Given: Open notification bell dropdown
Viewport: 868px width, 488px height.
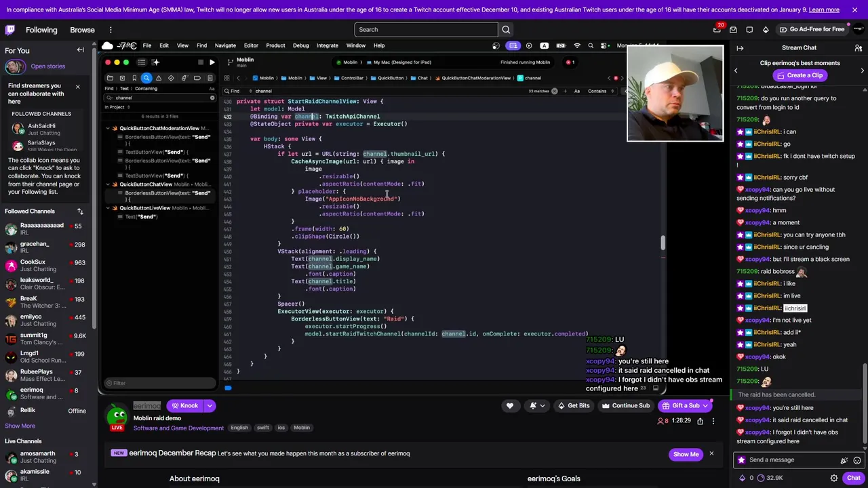Looking at the screenshot, I should 536,406.
